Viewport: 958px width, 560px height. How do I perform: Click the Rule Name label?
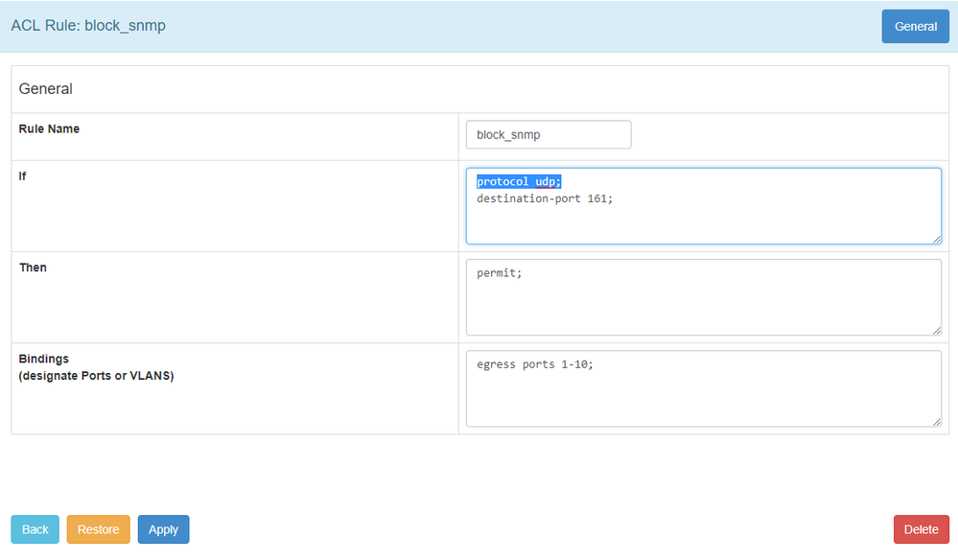49,128
